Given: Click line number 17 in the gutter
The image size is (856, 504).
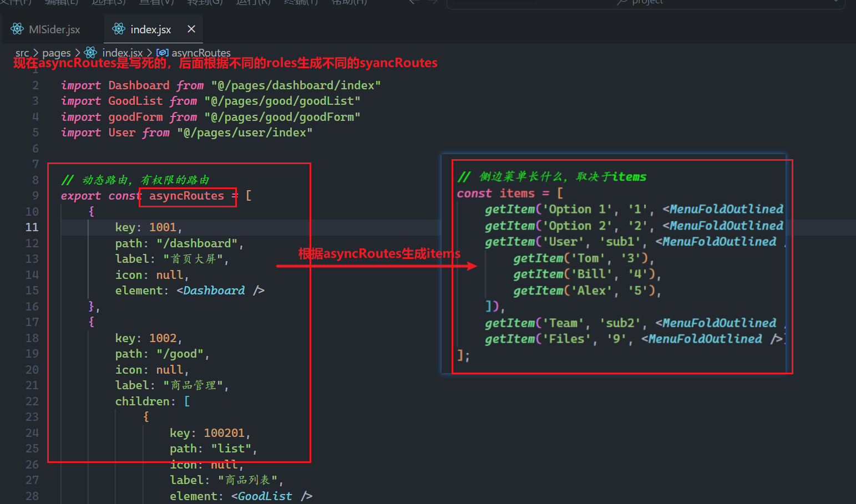Looking at the screenshot, I should [x=32, y=322].
